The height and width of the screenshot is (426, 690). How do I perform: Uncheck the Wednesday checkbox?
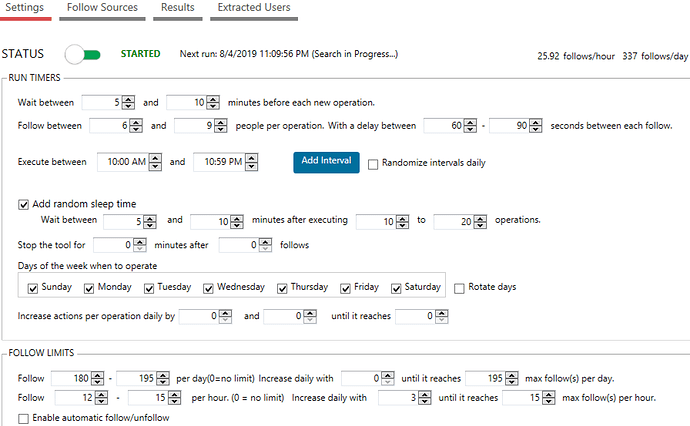[208, 288]
